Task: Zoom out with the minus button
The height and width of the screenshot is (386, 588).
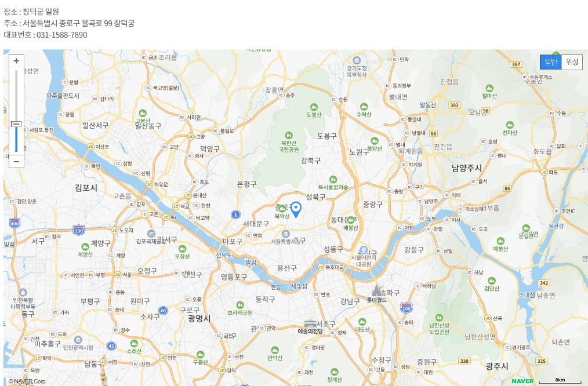Action: 16,162
